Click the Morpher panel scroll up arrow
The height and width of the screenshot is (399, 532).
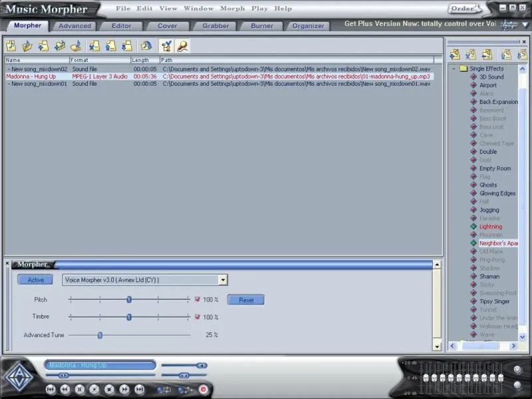[437, 264]
